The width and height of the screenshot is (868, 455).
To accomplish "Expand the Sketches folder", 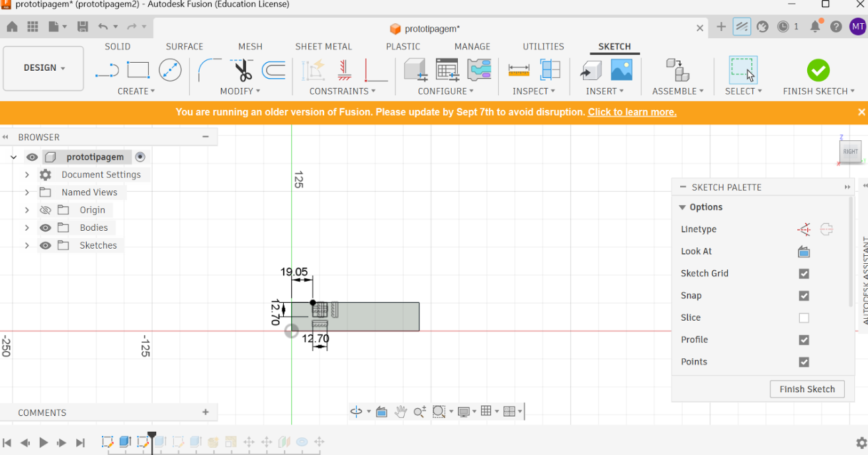I will 26,245.
